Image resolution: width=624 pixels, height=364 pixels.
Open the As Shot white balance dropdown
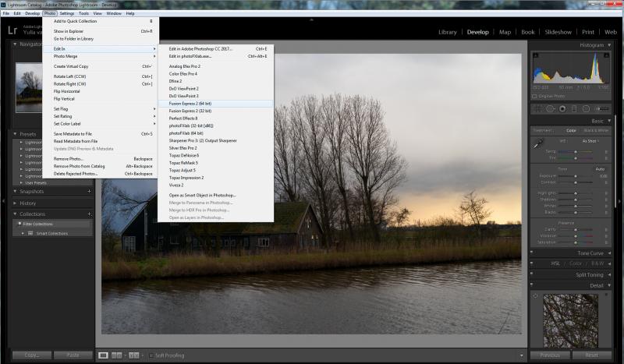[x=590, y=141]
